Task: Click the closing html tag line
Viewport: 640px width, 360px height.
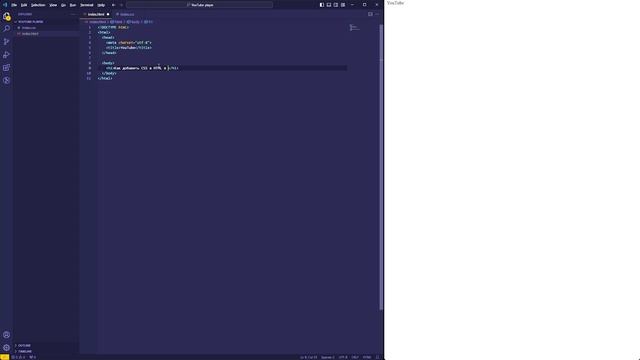Action: click(x=105, y=78)
